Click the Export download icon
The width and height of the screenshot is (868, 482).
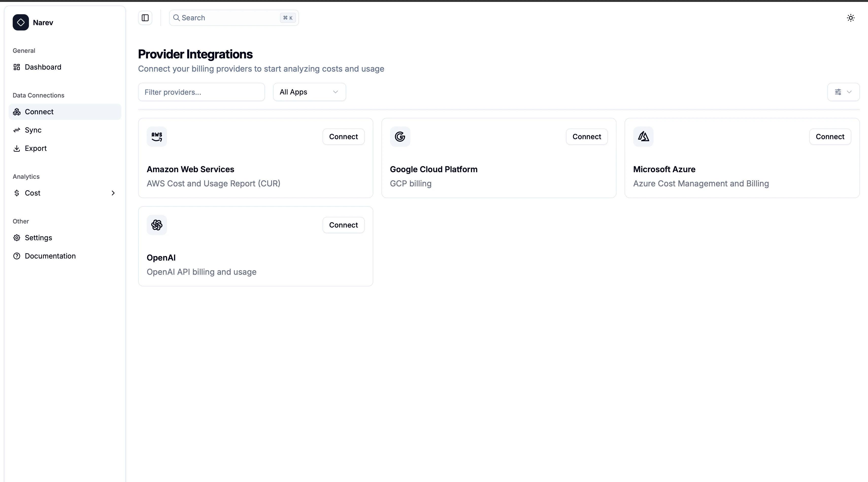tap(17, 148)
